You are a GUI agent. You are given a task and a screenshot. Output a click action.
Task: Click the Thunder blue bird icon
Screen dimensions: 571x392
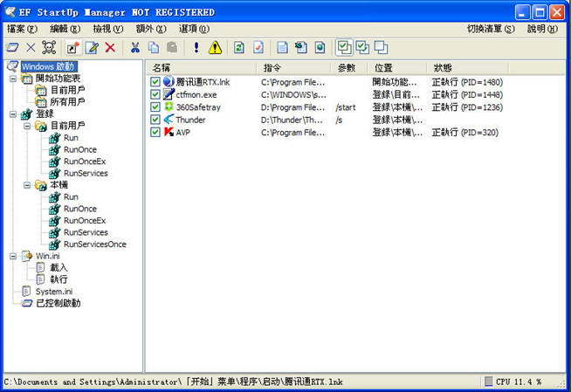[x=169, y=119]
